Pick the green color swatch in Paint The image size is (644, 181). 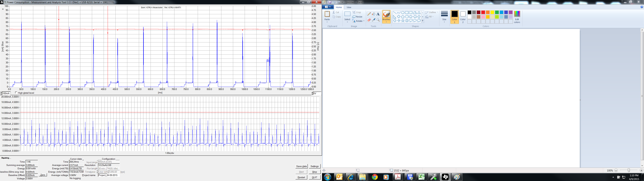coord(497,13)
